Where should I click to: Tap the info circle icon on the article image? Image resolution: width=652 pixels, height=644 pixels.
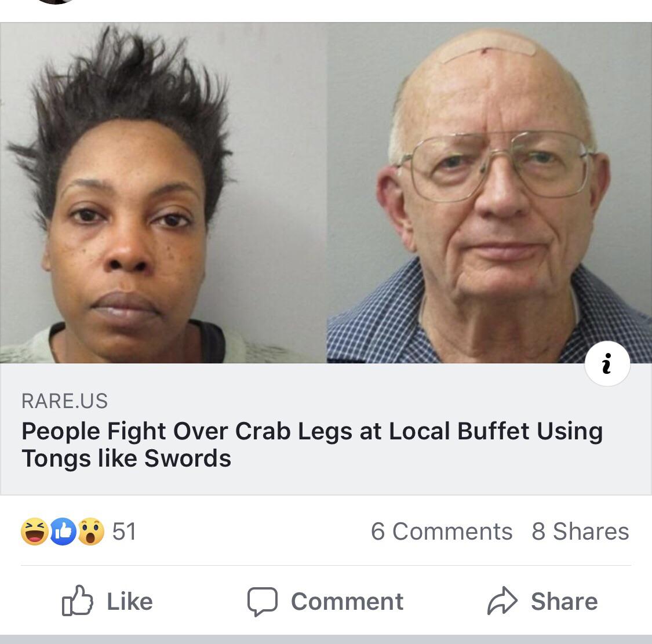[x=607, y=363]
